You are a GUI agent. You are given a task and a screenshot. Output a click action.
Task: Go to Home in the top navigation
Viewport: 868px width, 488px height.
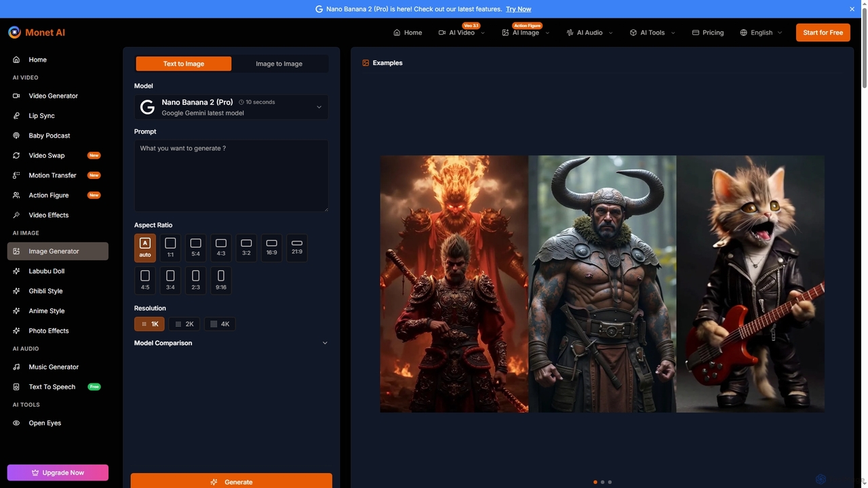point(408,33)
